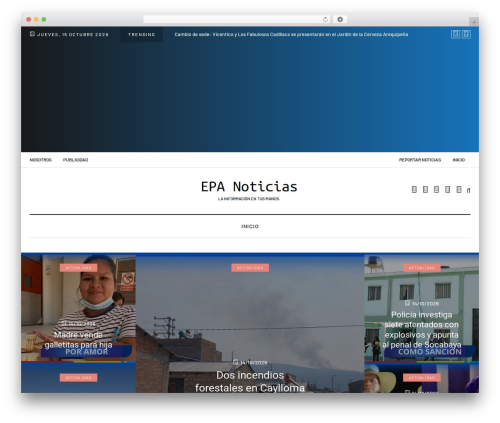Click the round dark icon beside the address bar
The image size is (500, 423).
[340, 19]
